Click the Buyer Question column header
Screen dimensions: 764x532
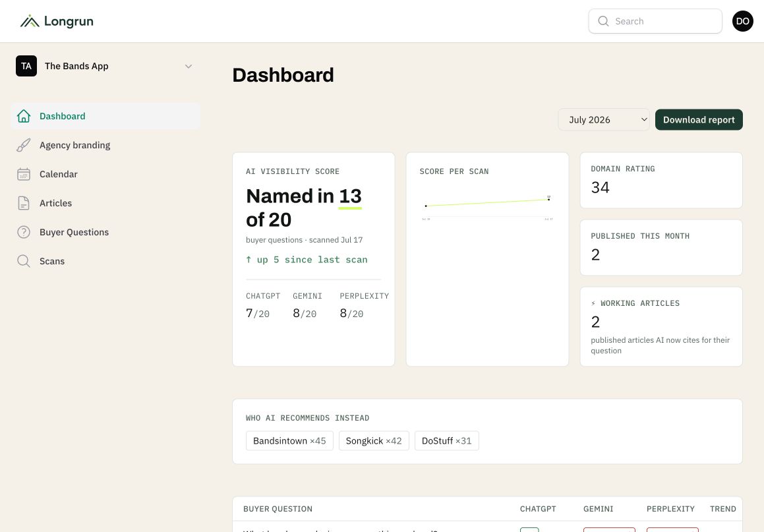278,509
